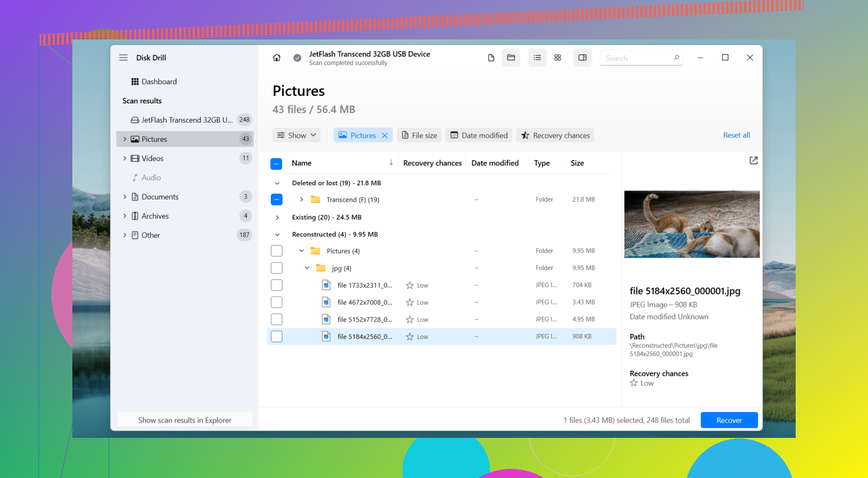868x478 pixels.
Task: Expand the Videos sidebar chevron
Action: (125, 158)
